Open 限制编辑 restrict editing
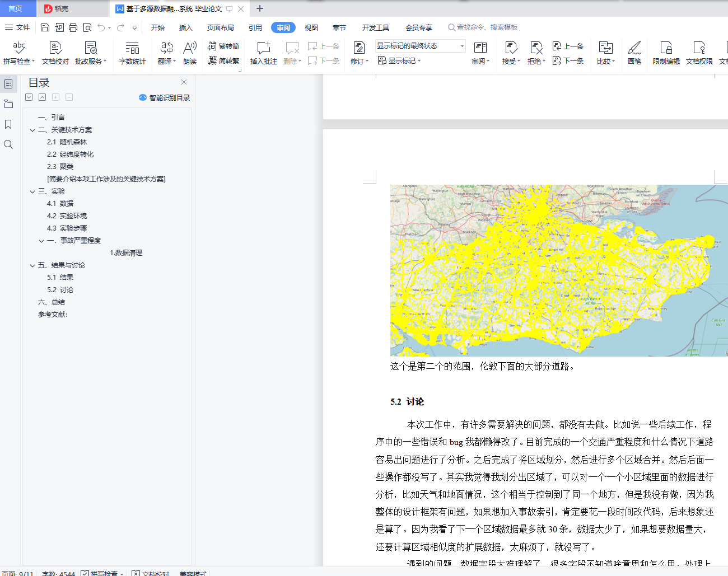The image size is (728, 576). pyautogui.click(x=666, y=53)
